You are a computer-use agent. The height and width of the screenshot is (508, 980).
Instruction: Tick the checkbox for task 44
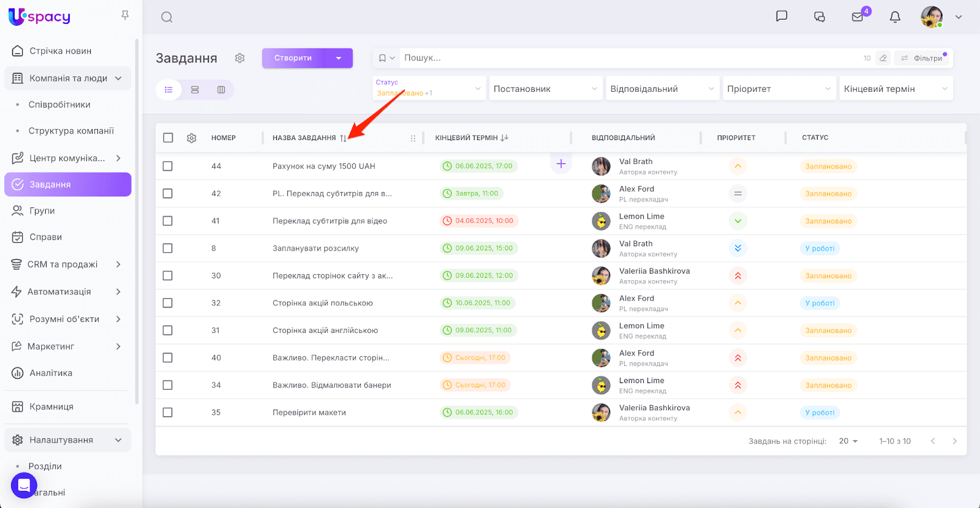tap(168, 166)
